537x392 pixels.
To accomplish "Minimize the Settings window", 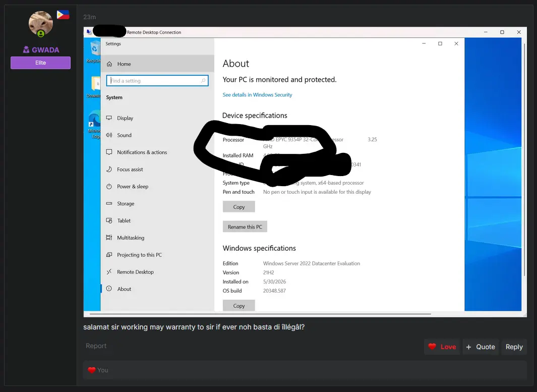I will coord(424,43).
